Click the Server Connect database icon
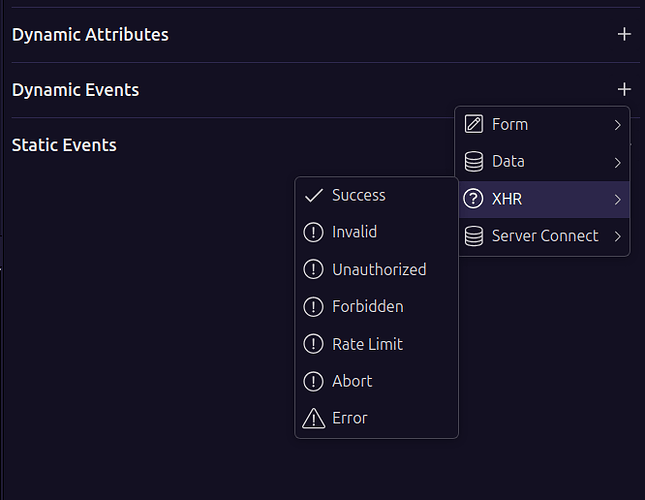 click(474, 236)
